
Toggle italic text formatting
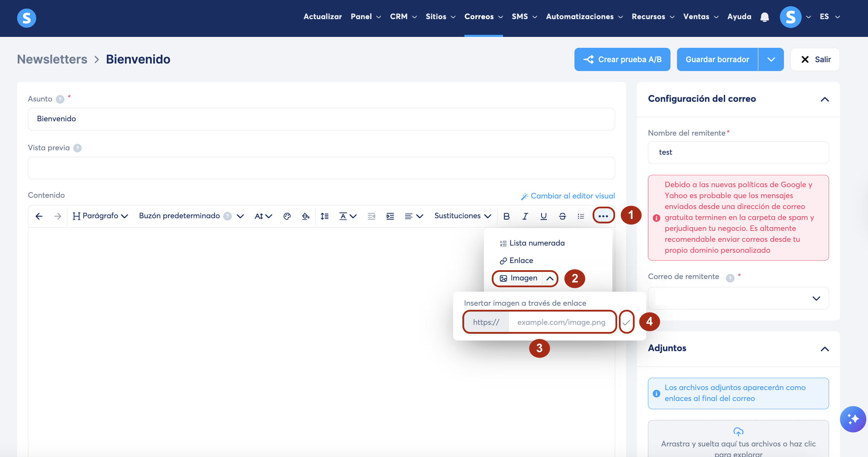(x=525, y=216)
